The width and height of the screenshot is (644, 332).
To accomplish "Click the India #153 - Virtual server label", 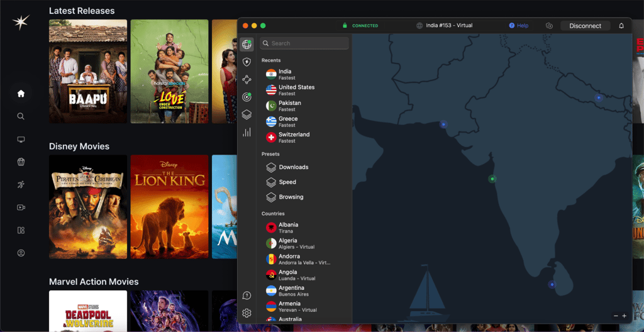I will [449, 26].
